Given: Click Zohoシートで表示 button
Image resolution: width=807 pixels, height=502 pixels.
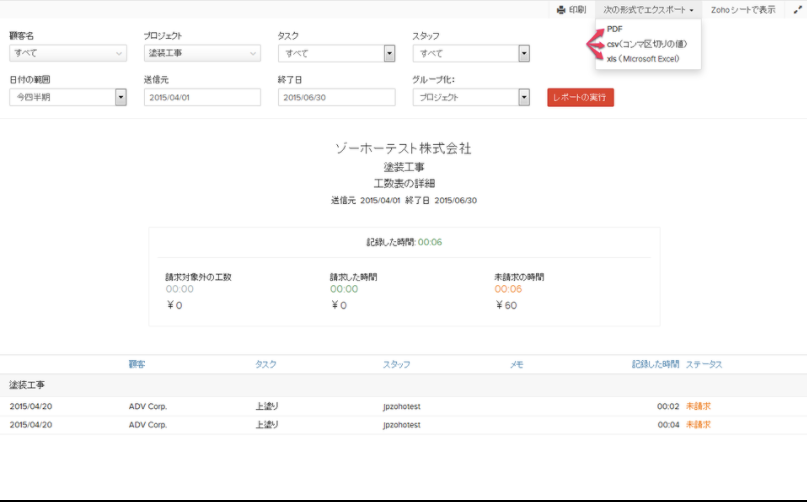Looking at the screenshot, I should coord(743,9).
